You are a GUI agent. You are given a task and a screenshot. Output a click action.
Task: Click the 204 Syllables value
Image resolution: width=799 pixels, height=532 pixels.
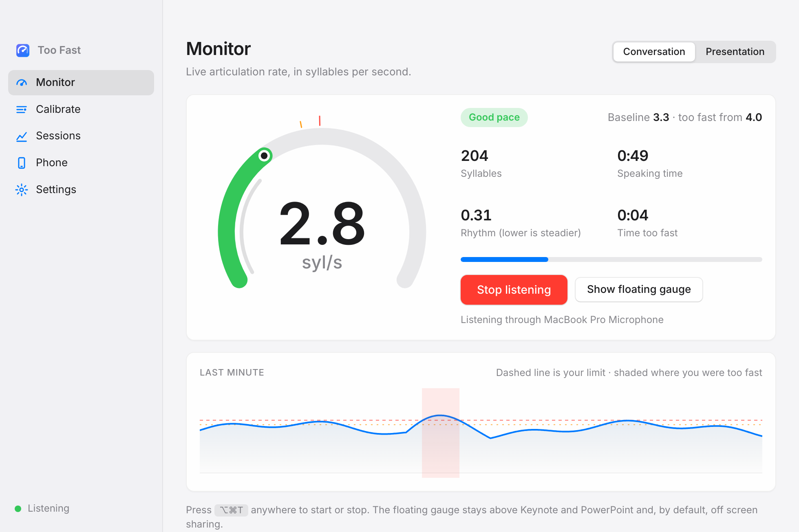475,156
